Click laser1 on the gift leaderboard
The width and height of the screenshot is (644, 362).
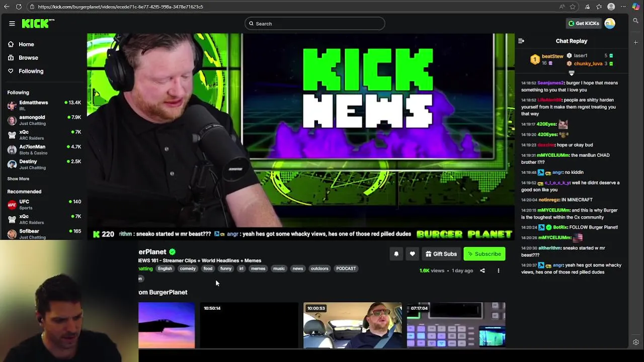(x=581, y=56)
